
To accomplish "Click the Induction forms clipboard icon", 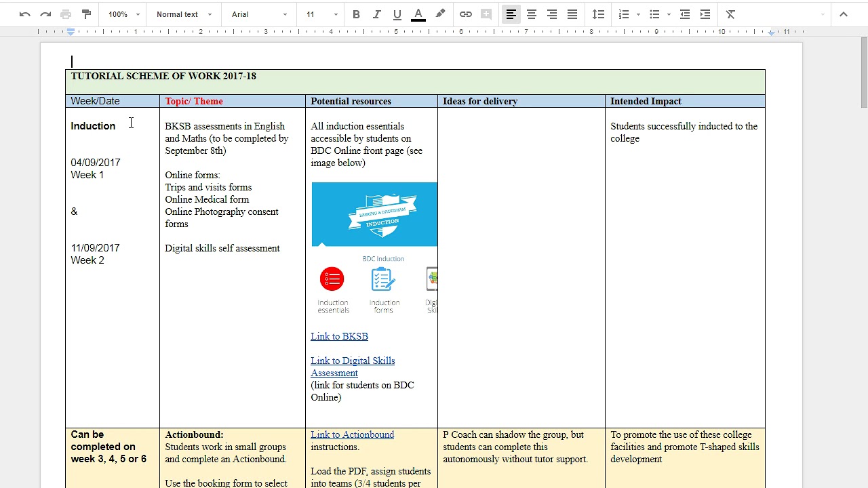I will click(x=382, y=279).
